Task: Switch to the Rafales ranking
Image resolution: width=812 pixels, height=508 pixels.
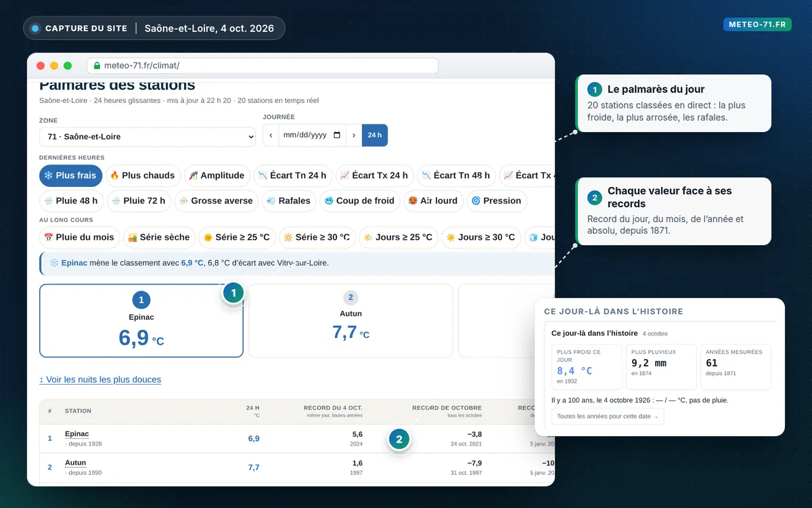Action: click(x=289, y=200)
